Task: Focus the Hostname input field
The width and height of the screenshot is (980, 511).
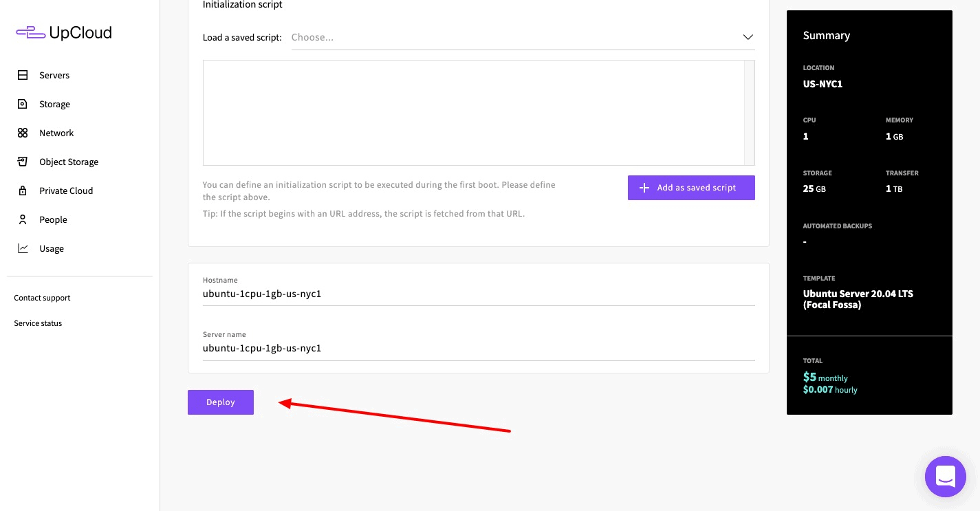Action: [x=478, y=294]
